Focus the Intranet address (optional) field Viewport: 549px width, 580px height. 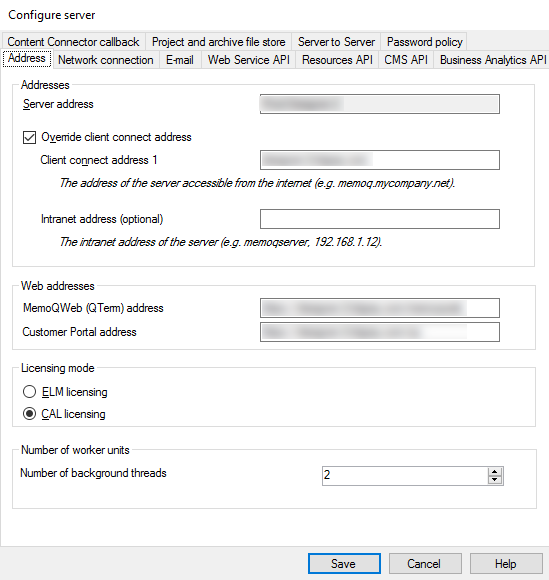coord(380,219)
